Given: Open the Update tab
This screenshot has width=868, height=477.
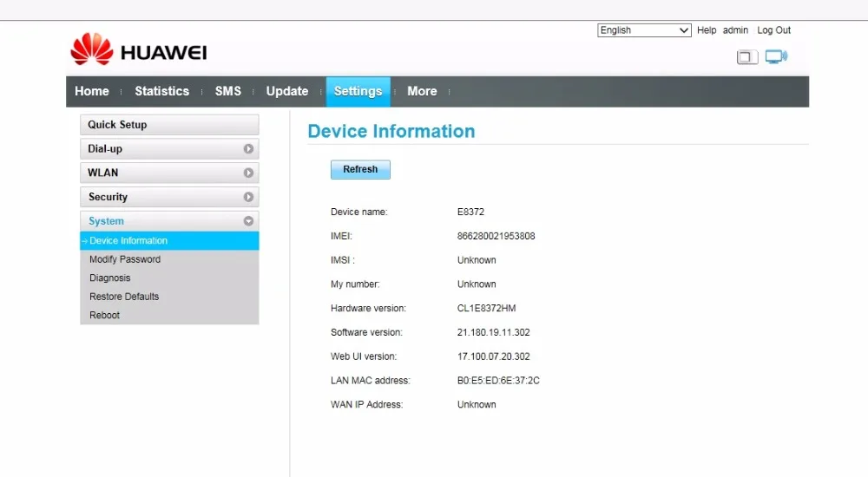Looking at the screenshot, I should [x=287, y=91].
